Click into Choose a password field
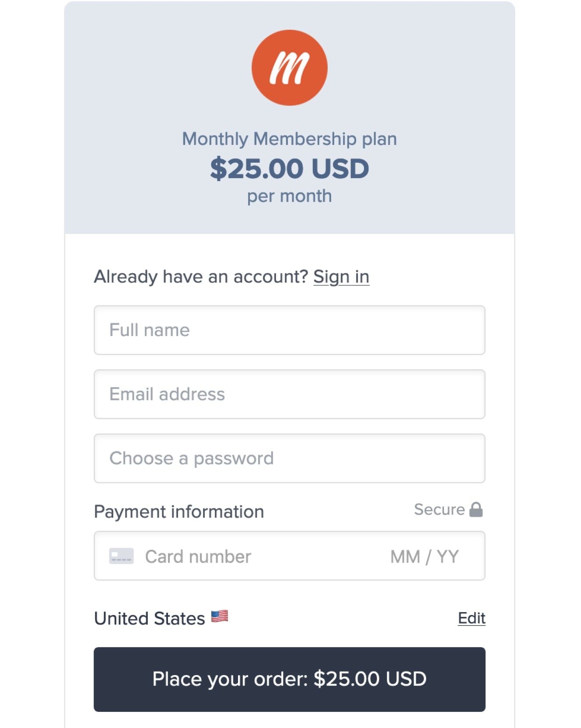This screenshot has width=581, height=728. tap(289, 458)
